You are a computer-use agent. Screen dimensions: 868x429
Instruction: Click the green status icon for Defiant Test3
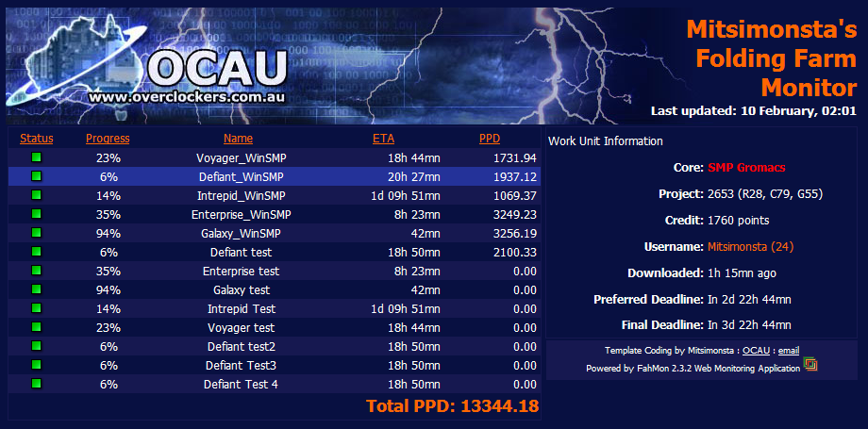coord(37,365)
